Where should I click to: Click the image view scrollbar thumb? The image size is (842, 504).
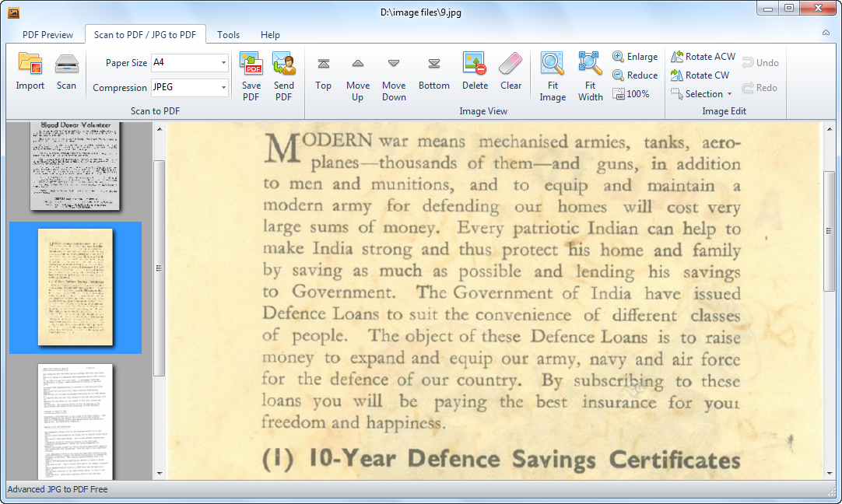coord(829,231)
